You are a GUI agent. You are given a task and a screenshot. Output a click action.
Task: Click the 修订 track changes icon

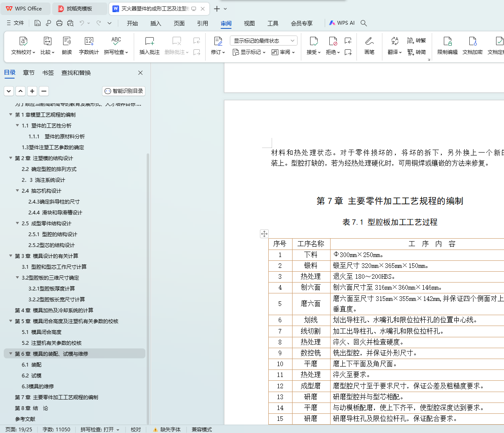pos(218,41)
